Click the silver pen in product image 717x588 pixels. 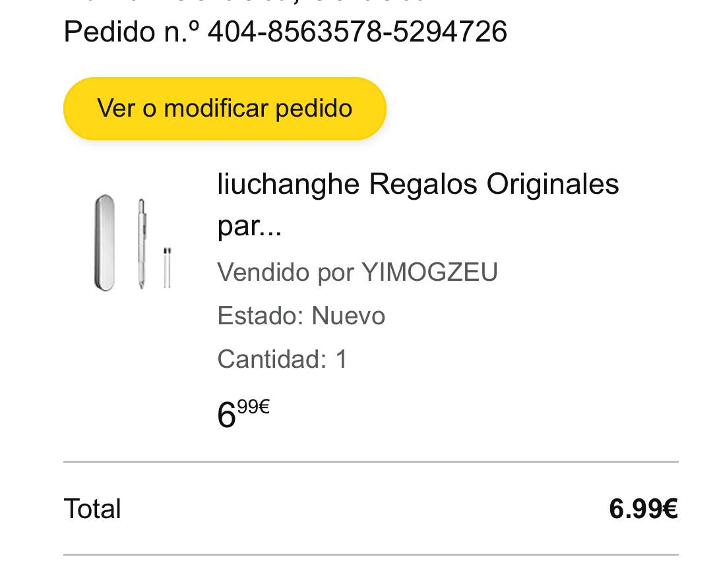pyautogui.click(x=142, y=243)
